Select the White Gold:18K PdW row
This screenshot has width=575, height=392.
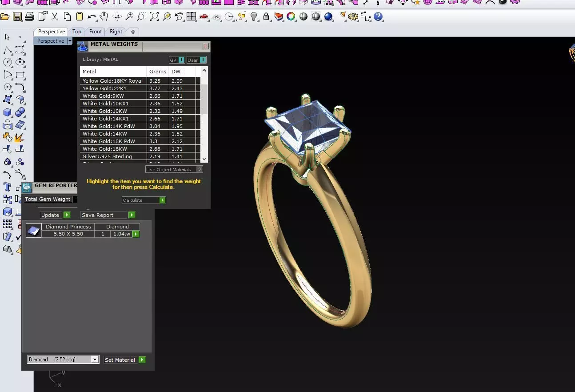click(140, 141)
